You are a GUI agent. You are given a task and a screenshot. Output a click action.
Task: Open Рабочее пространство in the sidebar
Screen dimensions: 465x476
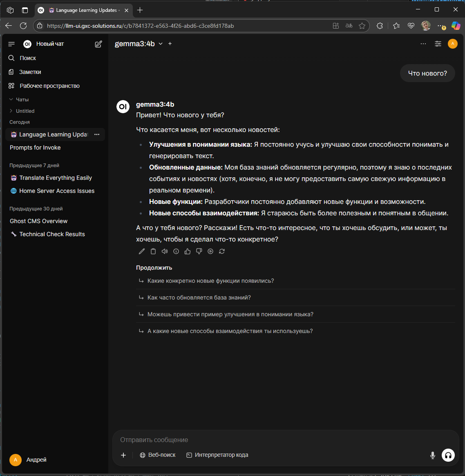(x=49, y=86)
